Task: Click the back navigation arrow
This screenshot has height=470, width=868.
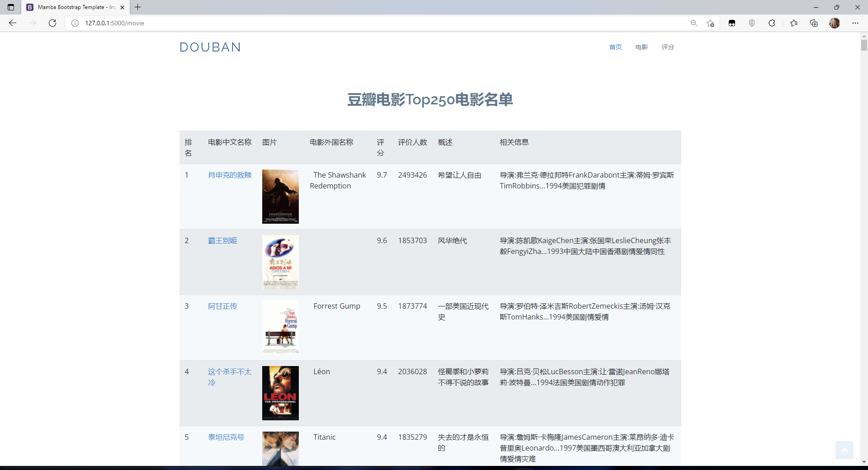Action: [x=13, y=23]
